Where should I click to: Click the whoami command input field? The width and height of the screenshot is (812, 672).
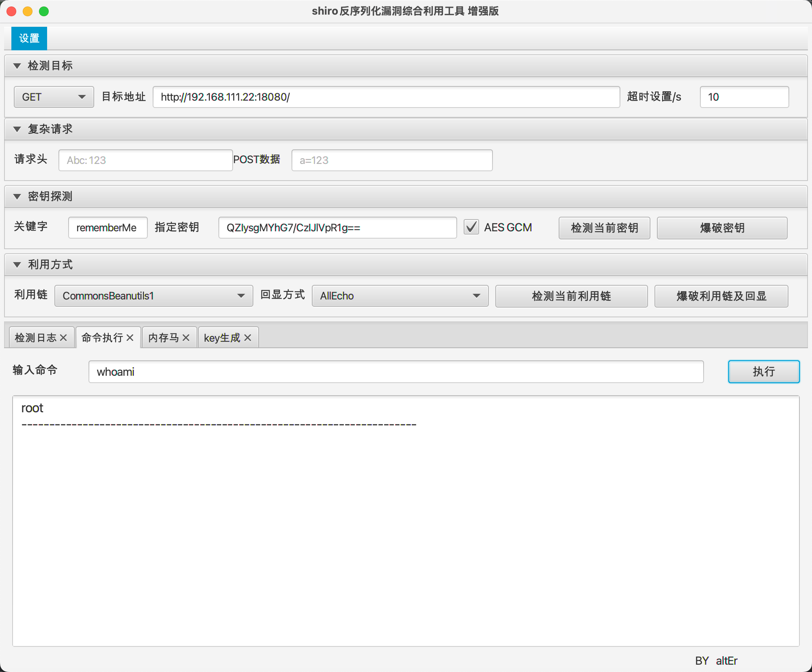[396, 372]
